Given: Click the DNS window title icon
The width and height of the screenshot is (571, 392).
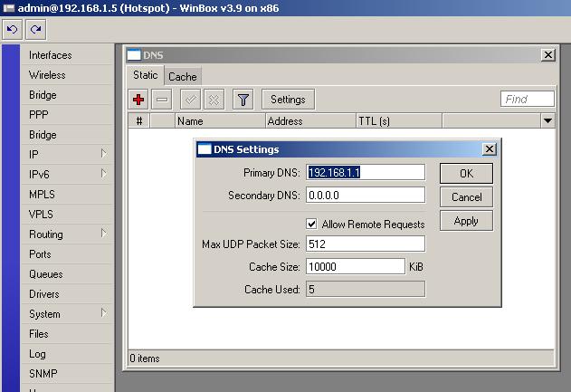Looking at the screenshot, I should [134, 55].
